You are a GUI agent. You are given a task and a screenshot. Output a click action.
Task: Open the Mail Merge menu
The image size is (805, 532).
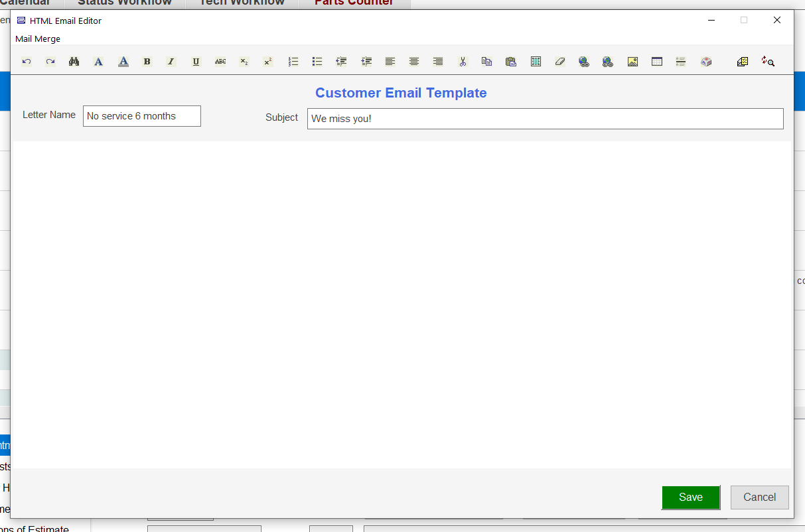point(38,39)
